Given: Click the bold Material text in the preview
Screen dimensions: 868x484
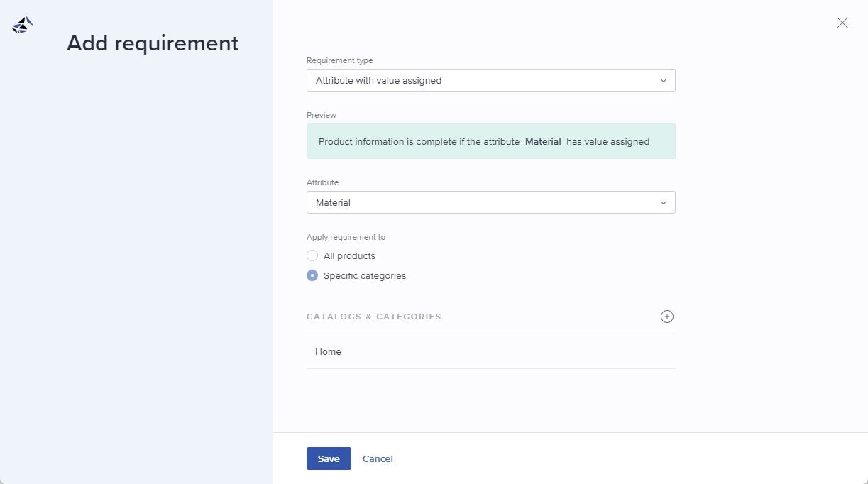Looking at the screenshot, I should click(543, 141).
